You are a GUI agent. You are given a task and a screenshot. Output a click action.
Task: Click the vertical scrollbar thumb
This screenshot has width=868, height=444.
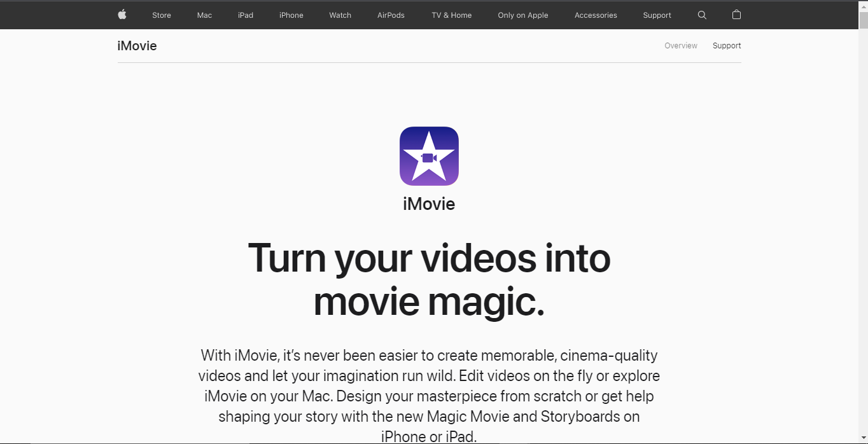click(863, 21)
